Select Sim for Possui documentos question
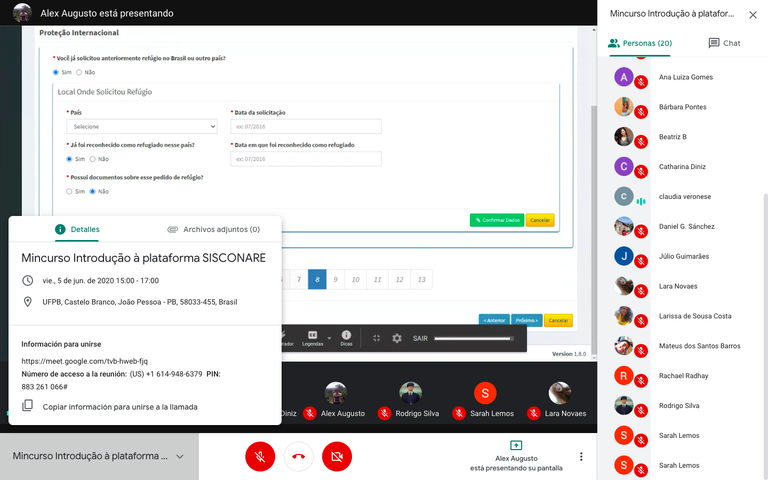 (x=69, y=191)
